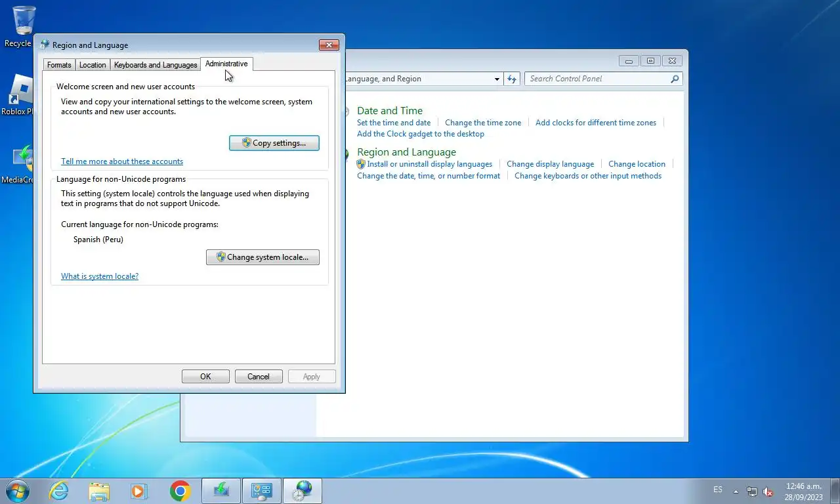This screenshot has height=504, width=840.
Task: Open Windows Explorer folder on taskbar
Action: [x=99, y=491]
